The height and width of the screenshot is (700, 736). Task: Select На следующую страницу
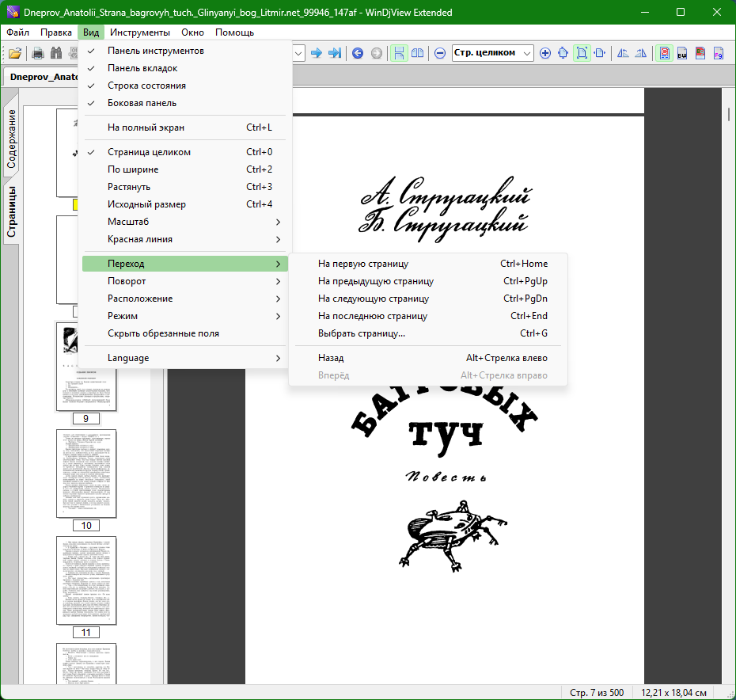[428, 299]
